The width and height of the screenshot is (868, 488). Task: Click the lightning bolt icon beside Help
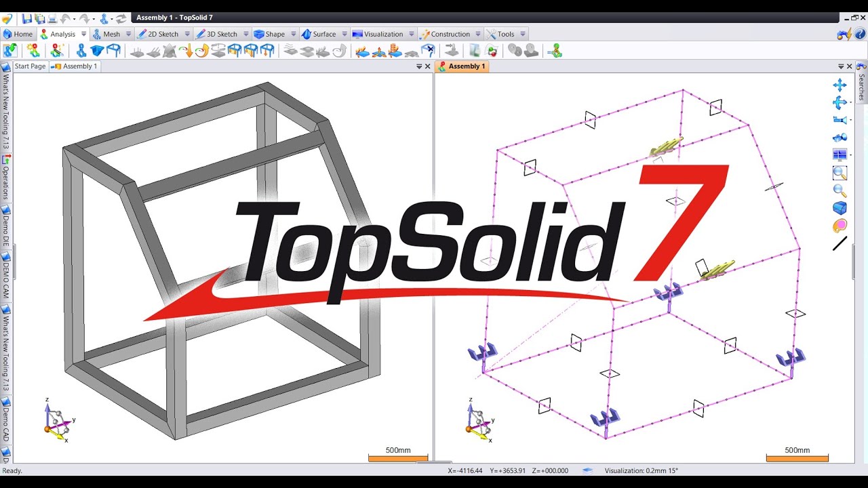(844, 34)
